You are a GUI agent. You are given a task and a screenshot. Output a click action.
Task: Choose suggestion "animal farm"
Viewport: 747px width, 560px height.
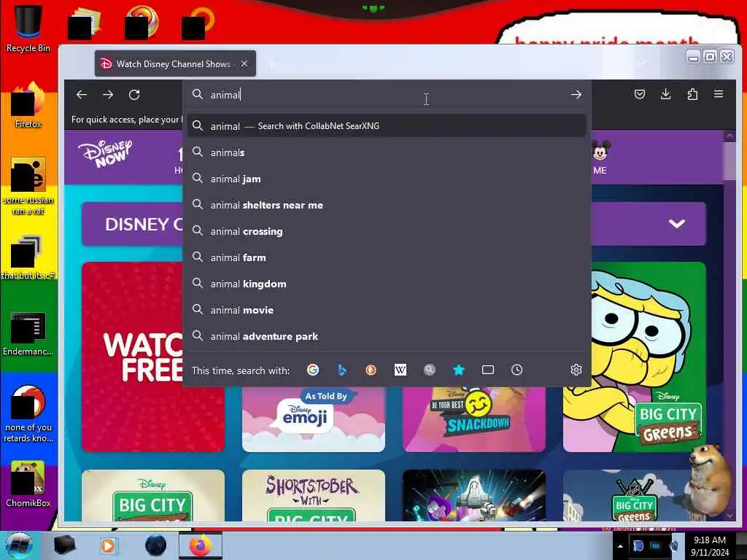pyautogui.click(x=387, y=257)
